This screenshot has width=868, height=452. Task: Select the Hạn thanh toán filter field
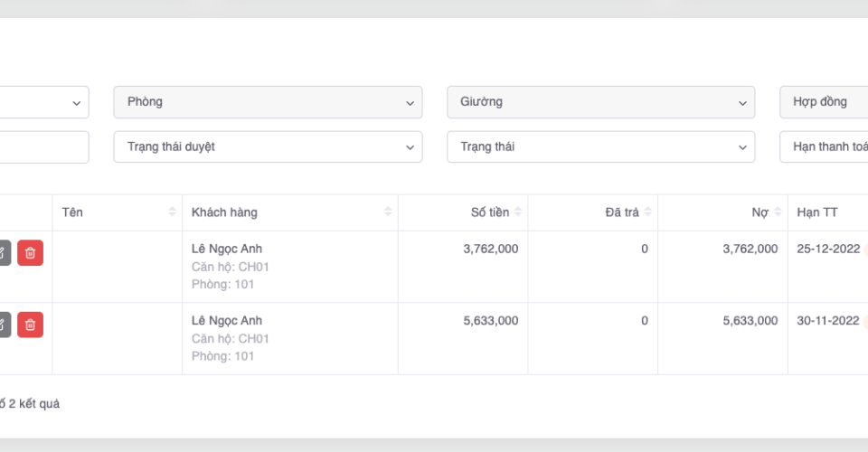(823, 146)
